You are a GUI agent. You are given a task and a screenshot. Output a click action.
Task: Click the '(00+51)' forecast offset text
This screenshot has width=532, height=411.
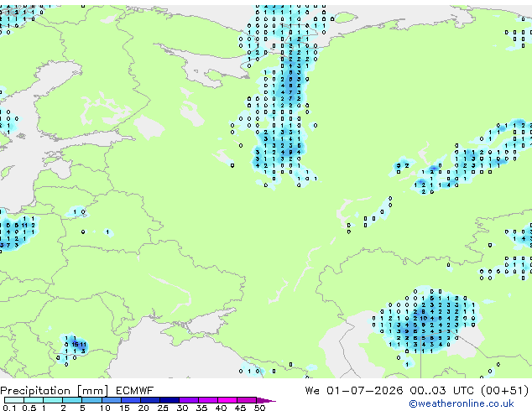505,391
